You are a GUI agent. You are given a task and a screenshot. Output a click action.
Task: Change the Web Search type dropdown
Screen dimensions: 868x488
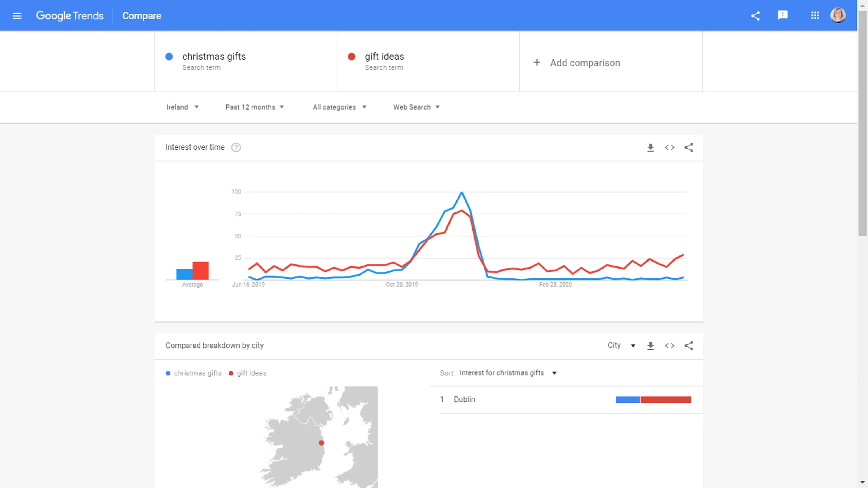[416, 107]
